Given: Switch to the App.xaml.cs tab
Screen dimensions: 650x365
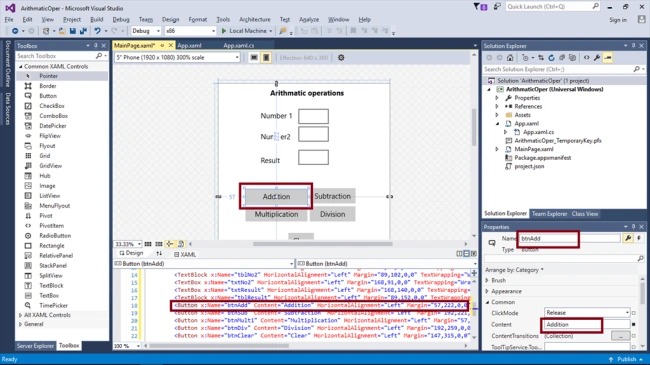Looking at the screenshot, I should (238, 46).
